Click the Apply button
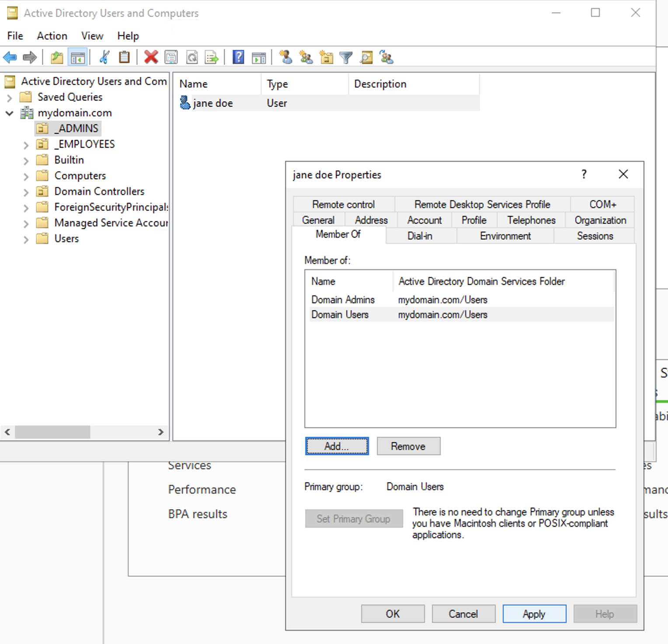Viewport: 668px width, 644px height. click(x=534, y=614)
